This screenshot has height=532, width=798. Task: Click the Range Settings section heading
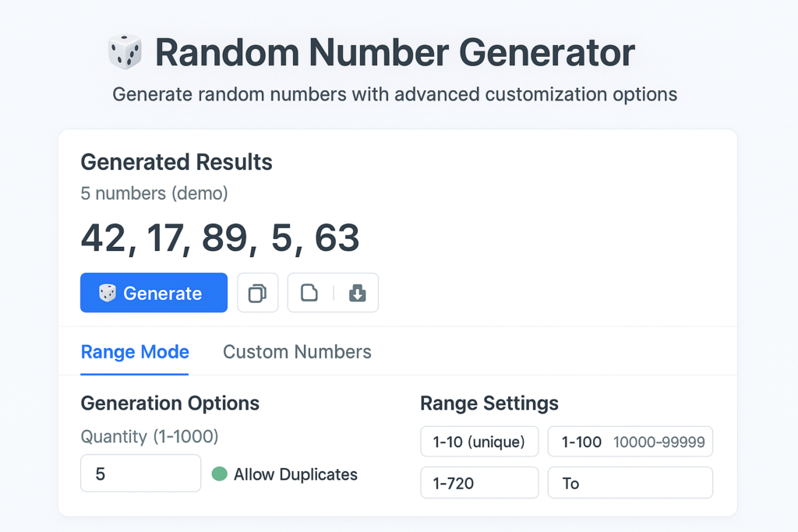point(489,403)
